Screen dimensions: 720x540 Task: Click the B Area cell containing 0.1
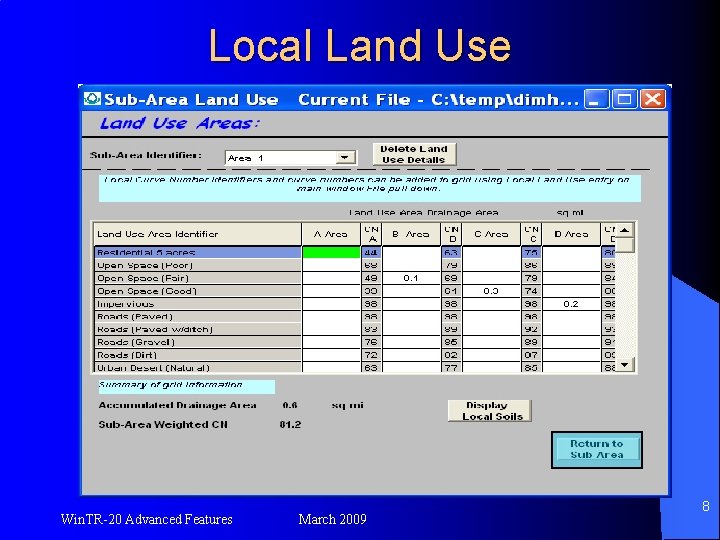point(411,278)
